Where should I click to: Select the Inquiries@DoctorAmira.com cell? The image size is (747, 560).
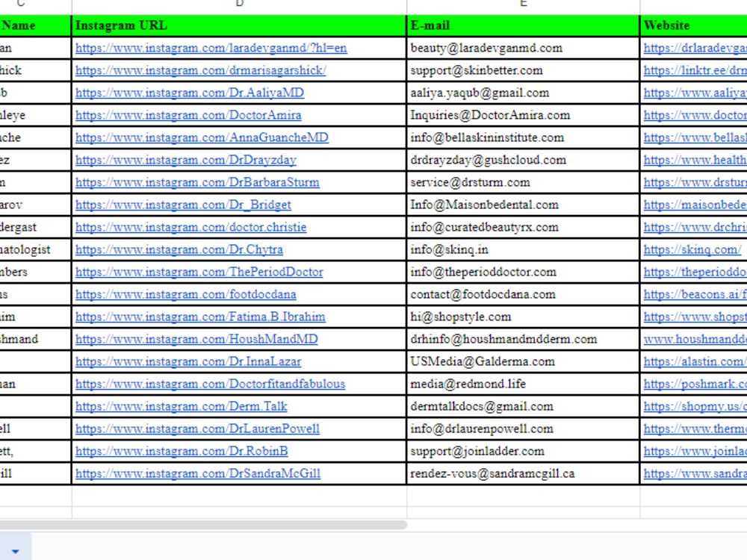[x=523, y=115]
